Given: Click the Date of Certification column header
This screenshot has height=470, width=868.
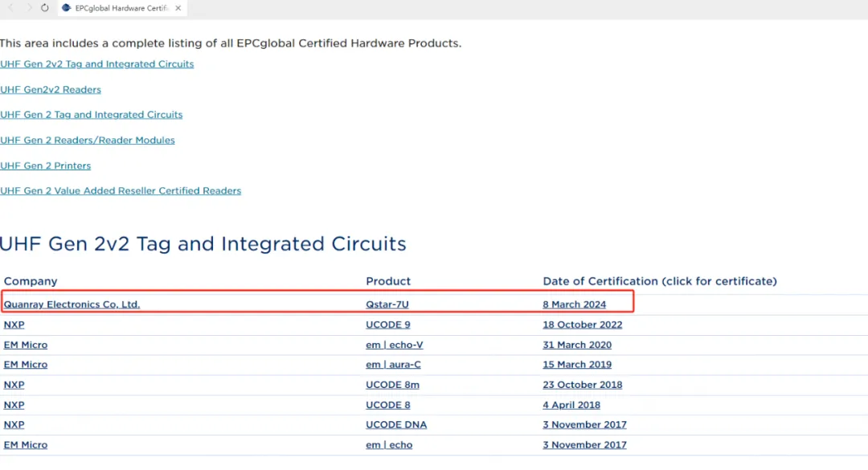Looking at the screenshot, I should pyautogui.click(x=660, y=281).
